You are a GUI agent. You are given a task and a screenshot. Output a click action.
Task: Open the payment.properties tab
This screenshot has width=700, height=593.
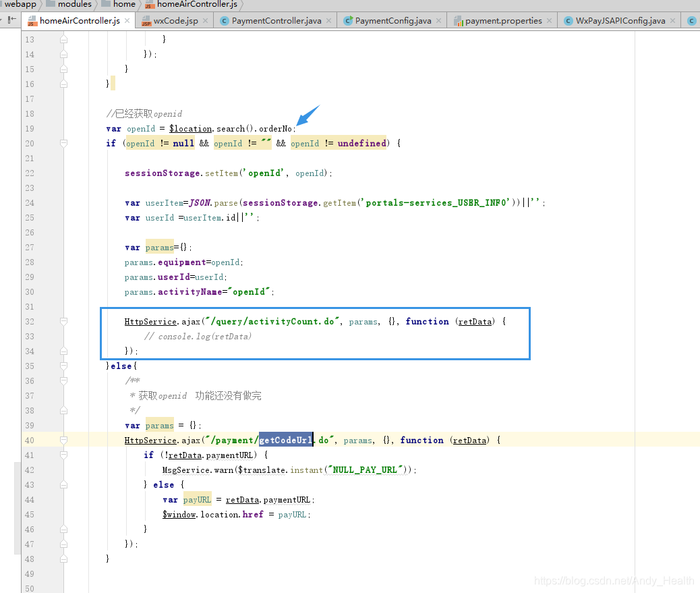tap(503, 20)
